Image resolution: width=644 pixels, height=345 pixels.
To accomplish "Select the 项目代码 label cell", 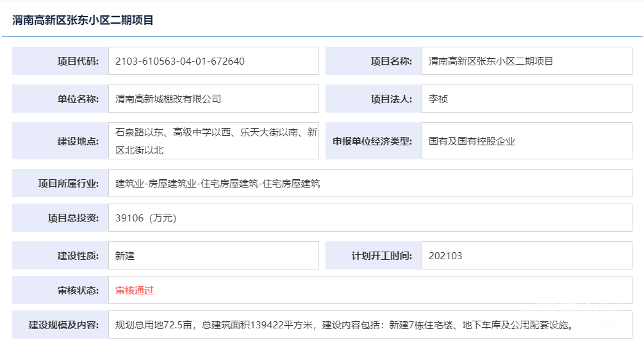I will pyautogui.click(x=61, y=61).
